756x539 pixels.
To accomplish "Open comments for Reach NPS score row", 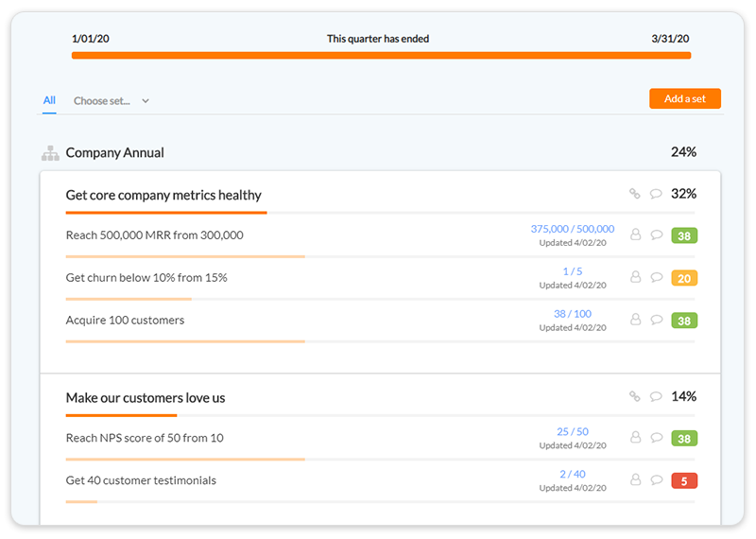I will click(x=656, y=439).
